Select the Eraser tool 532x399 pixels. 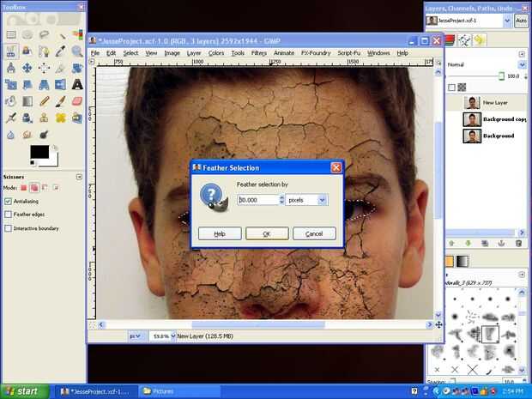pos(77,101)
